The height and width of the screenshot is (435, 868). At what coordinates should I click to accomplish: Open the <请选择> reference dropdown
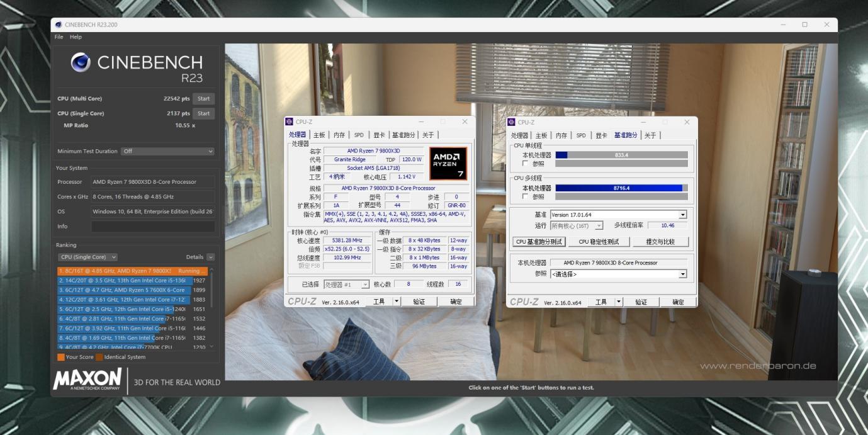618,274
